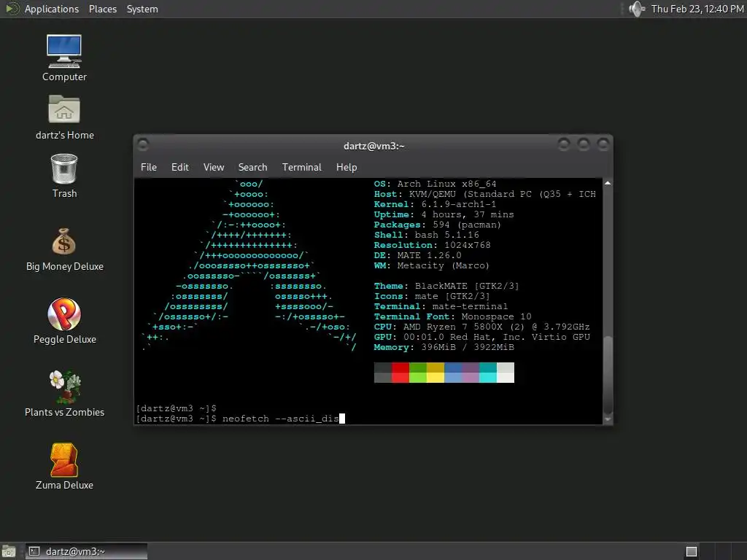Click the clock showing Thu Feb 23, 12:40 PM

click(697, 9)
